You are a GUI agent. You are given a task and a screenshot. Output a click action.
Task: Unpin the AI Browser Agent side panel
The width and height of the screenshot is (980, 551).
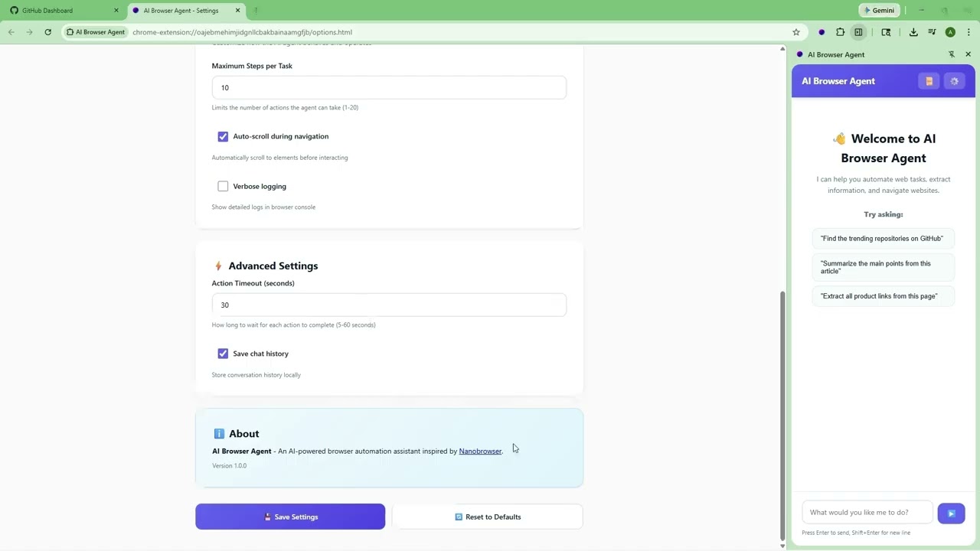pos(952,54)
